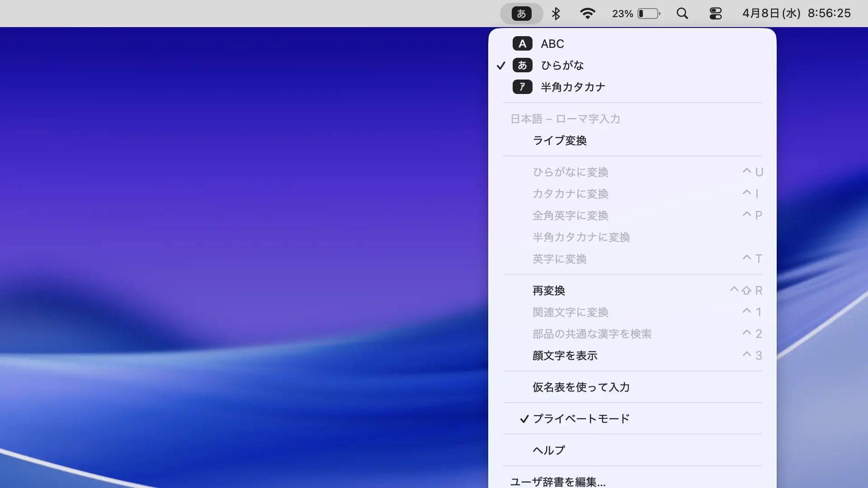Open Spotlight search magnifier icon

coord(682,14)
